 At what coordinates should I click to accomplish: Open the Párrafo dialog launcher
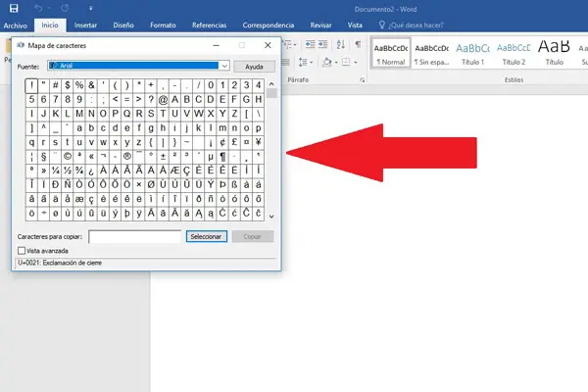pyautogui.click(x=363, y=80)
